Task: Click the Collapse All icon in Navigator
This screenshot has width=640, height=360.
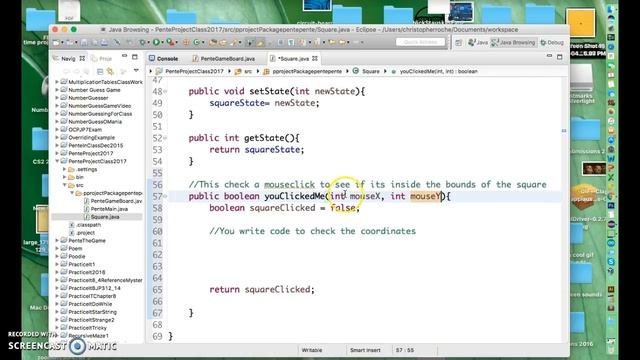Action: [100, 71]
